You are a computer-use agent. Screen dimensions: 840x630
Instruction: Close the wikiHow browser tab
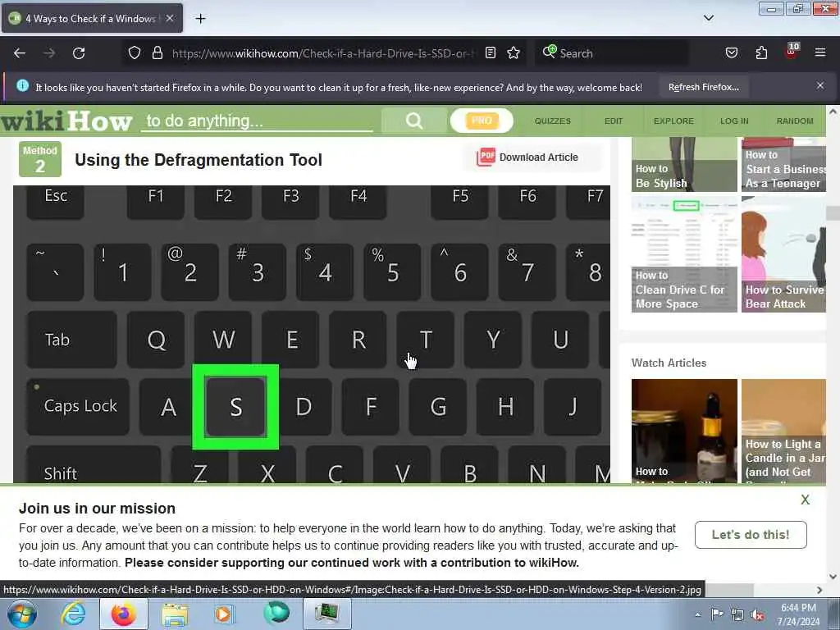(170, 18)
